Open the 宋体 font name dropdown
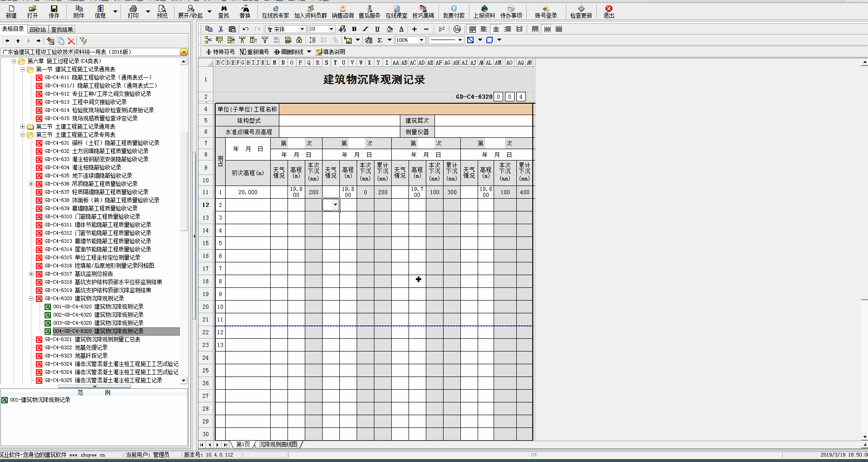The height and width of the screenshot is (462, 868). coord(302,29)
